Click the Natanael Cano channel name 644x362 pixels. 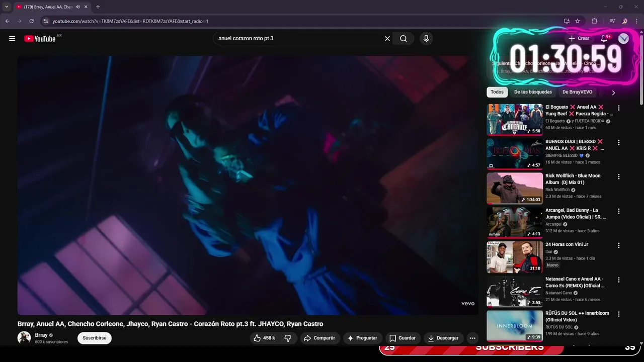point(558,293)
